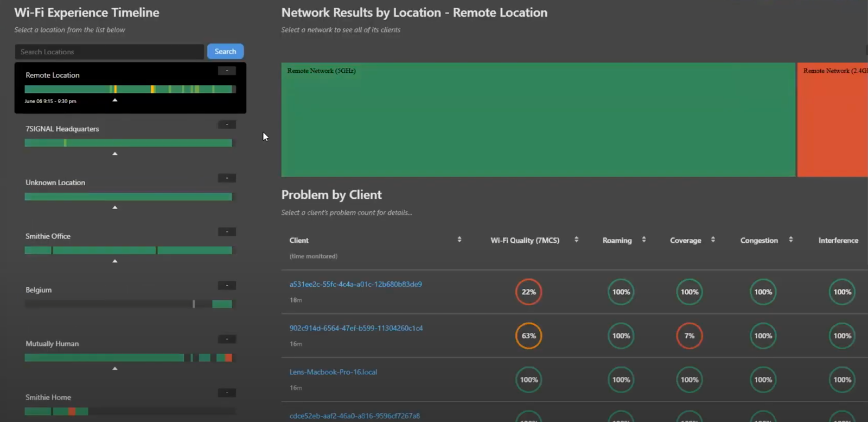Click the 22% Wi-Fi Quality circle
Screen dimensions: 868x422
528,292
